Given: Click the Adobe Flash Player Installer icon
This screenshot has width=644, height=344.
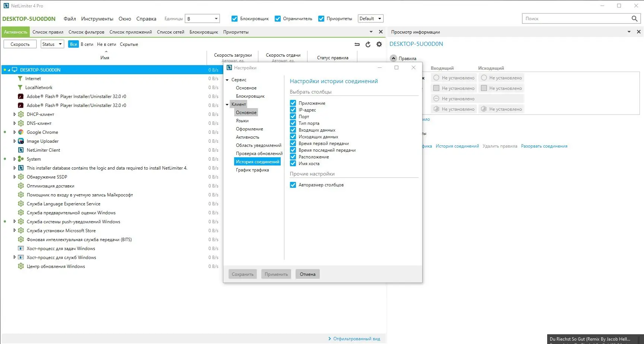Looking at the screenshot, I should 20,96.
